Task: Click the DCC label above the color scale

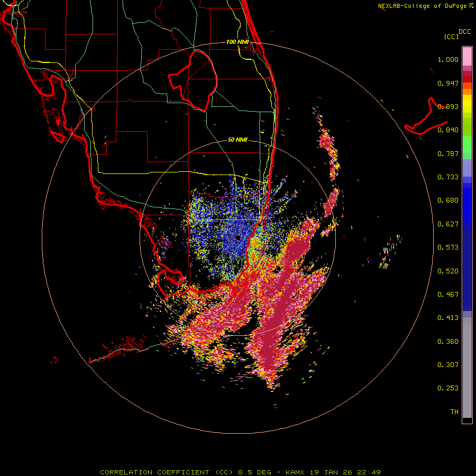Action: 465,32
